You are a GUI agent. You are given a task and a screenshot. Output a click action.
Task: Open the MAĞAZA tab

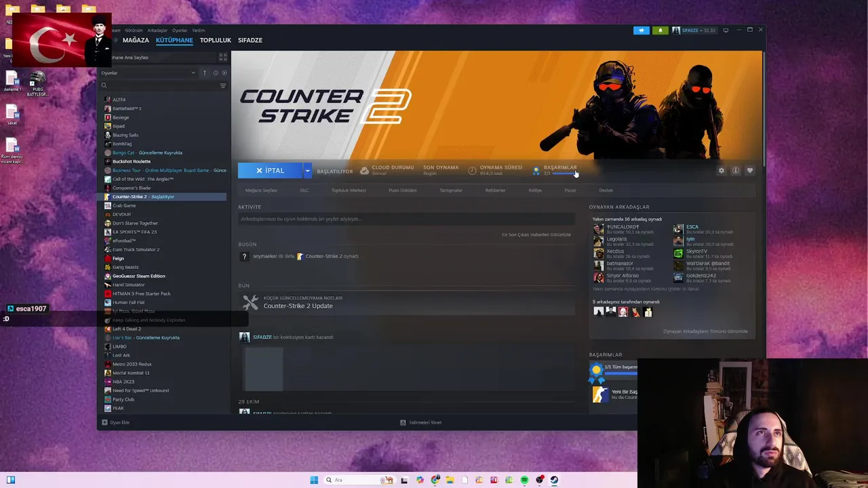point(136,40)
